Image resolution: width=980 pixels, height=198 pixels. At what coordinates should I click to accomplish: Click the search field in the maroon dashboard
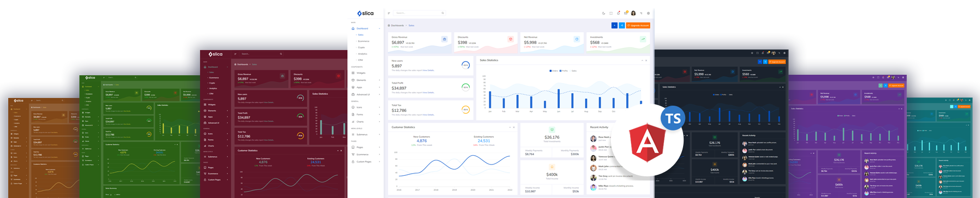261,54
